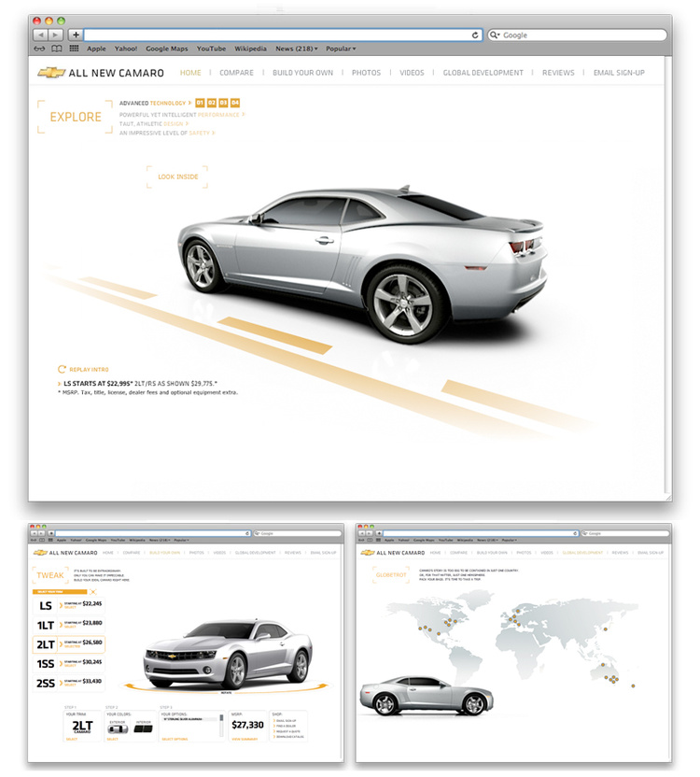Screen dimensions: 700x777
Task: Open the Videos tab on the main page
Action: 412,73
